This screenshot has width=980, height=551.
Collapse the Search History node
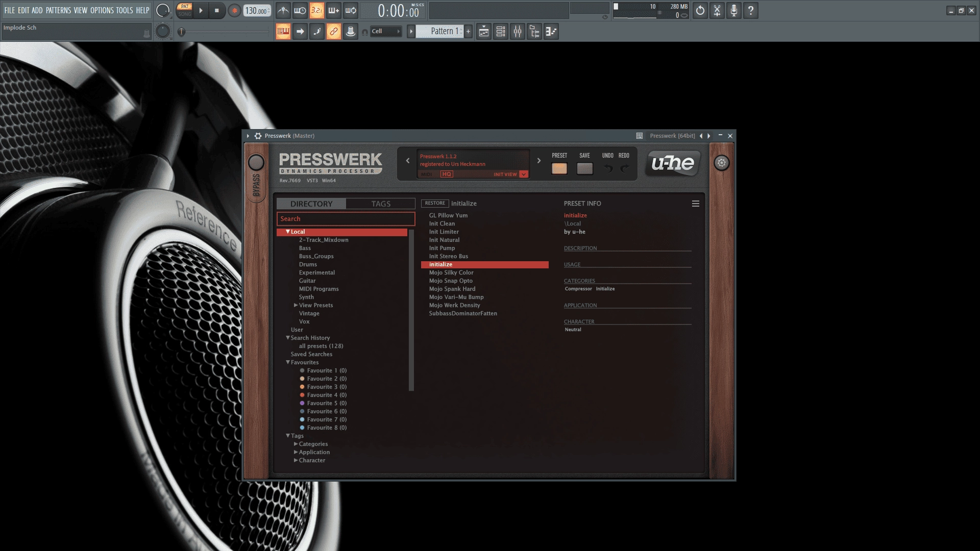pyautogui.click(x=288, y=338)
